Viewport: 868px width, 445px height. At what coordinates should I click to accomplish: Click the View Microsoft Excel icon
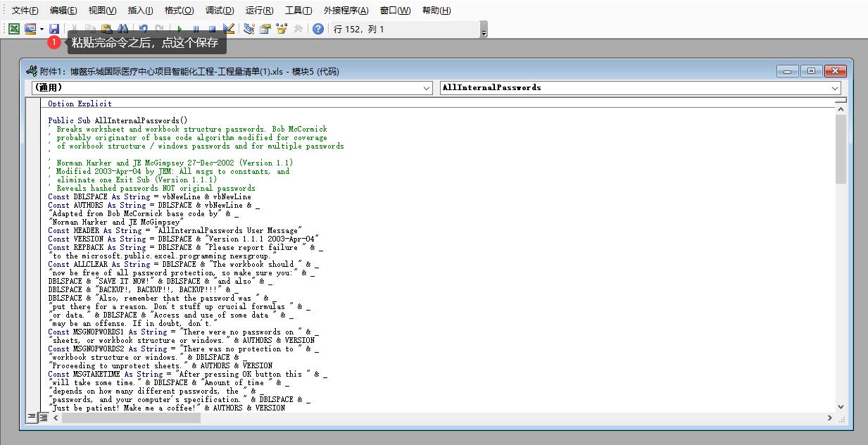pyautogui.click(x=13, y=29)
